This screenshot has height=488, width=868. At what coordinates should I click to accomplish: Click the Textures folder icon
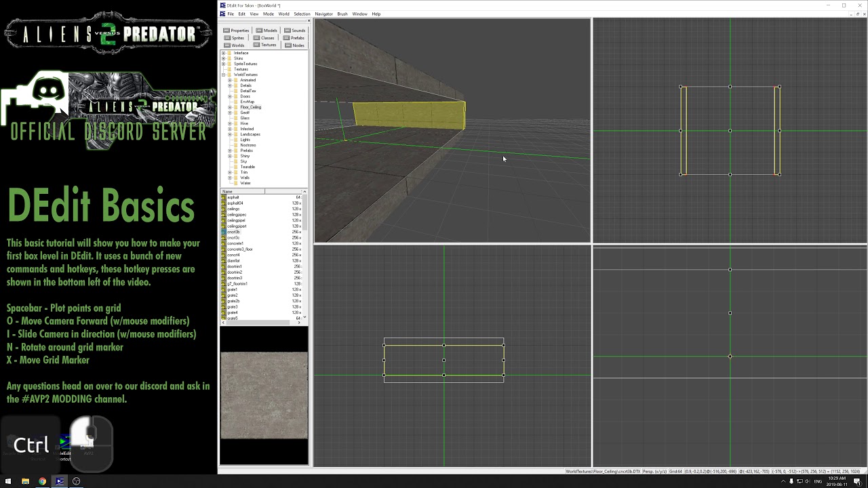(x=230, y=69)
